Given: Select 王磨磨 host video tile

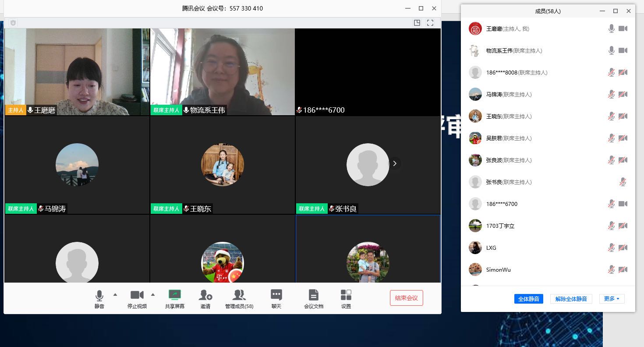Looking at the screenshot, I should click(x=77, y=72).
